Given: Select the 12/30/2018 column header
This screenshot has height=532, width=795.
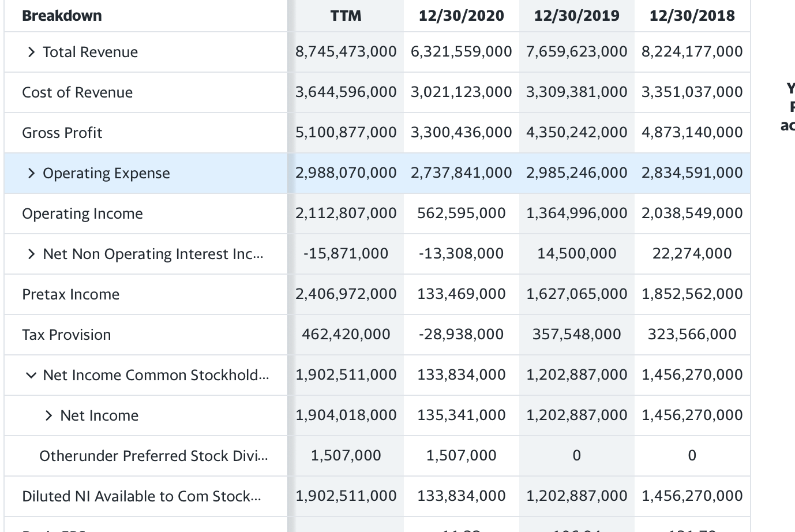Looking at the screenshot, I should 692,16.
